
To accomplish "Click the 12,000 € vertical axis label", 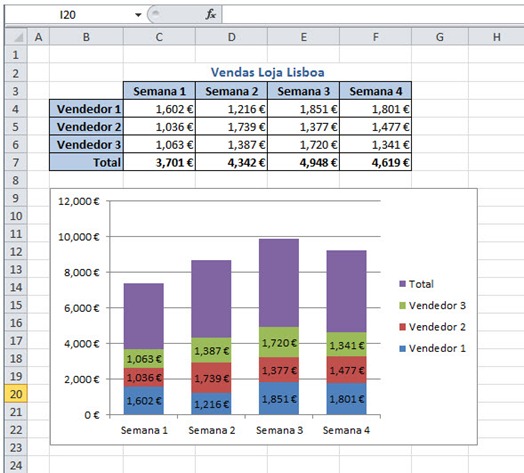I will 79,201.
